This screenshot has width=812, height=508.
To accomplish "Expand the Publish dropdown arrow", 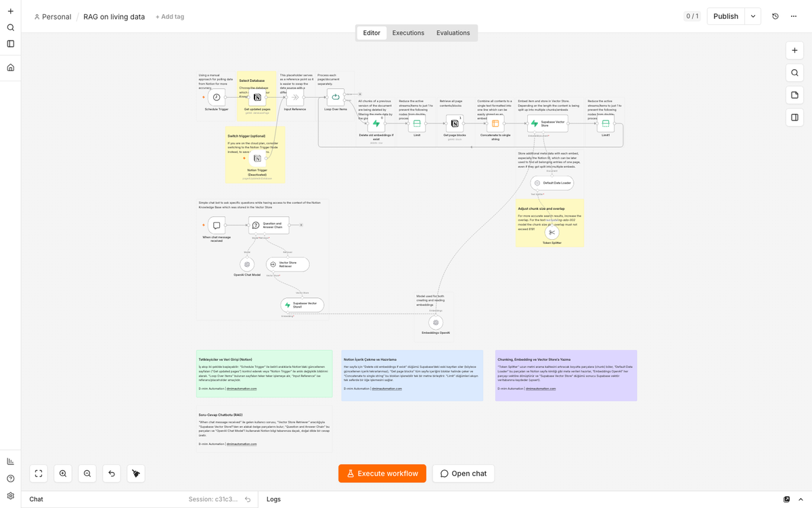I will pyautogui.click(x=753, y=16).
